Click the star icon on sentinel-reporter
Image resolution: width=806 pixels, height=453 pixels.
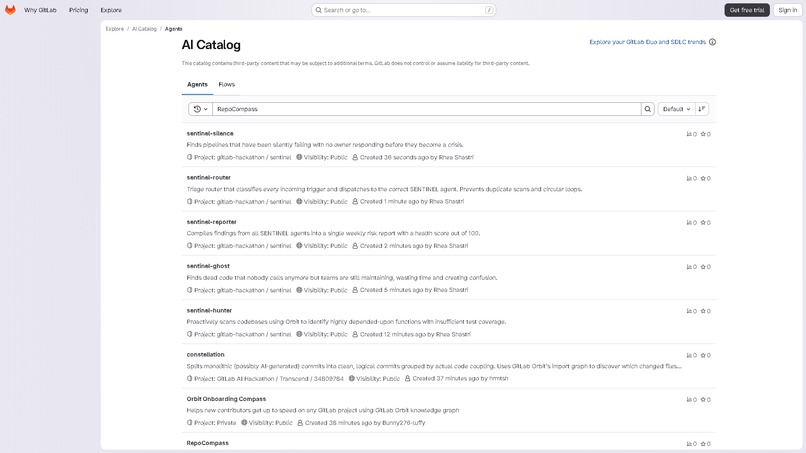703,223
